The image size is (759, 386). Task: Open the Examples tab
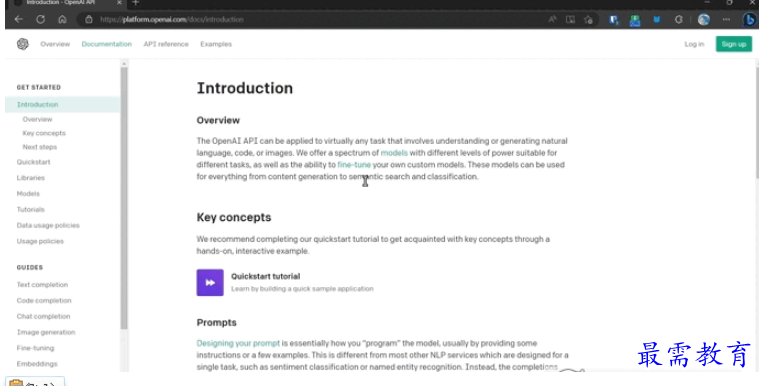tap(216, 44)
